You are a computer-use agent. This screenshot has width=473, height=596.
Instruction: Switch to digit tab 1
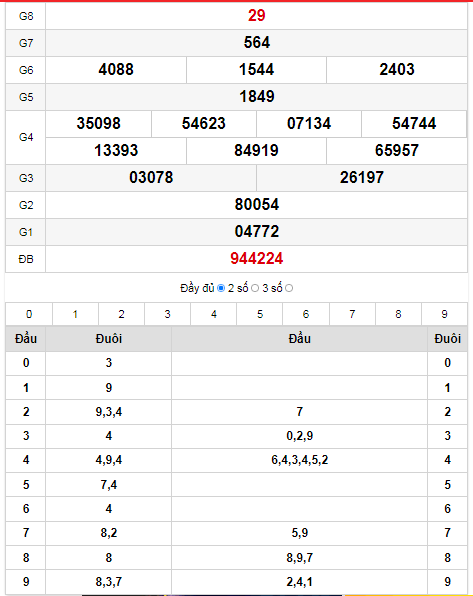point(75,314)
